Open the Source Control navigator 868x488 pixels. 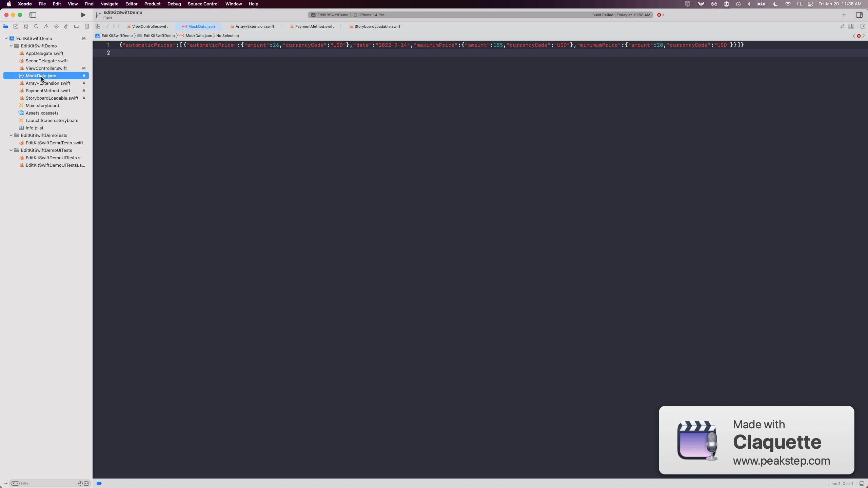(16, 26)
